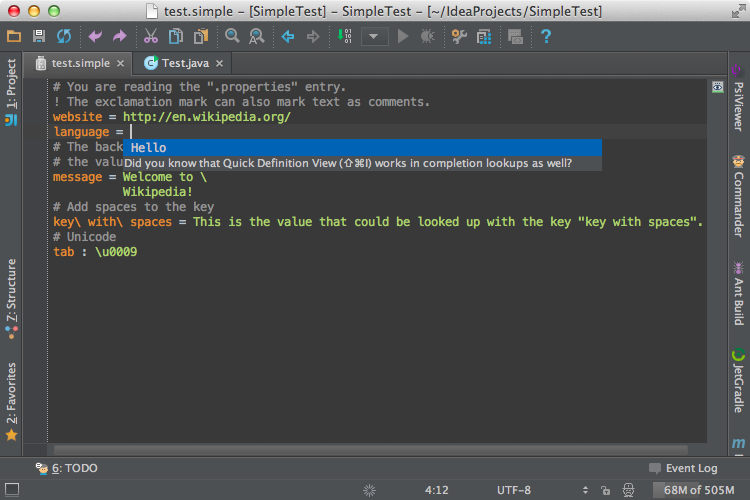Start debugging with bug icon
The image size is (750, 500).
(x=428, y=36)
